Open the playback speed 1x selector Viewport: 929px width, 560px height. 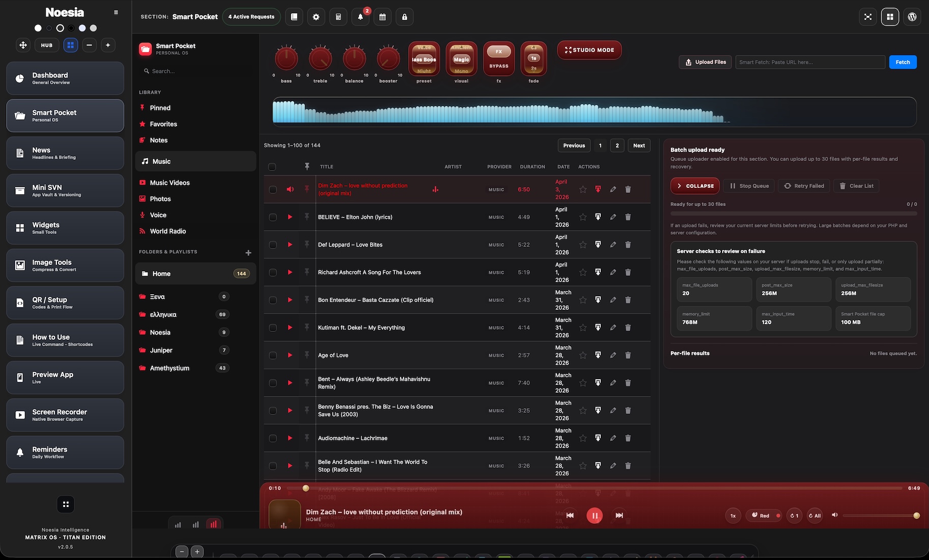(733, 516)
